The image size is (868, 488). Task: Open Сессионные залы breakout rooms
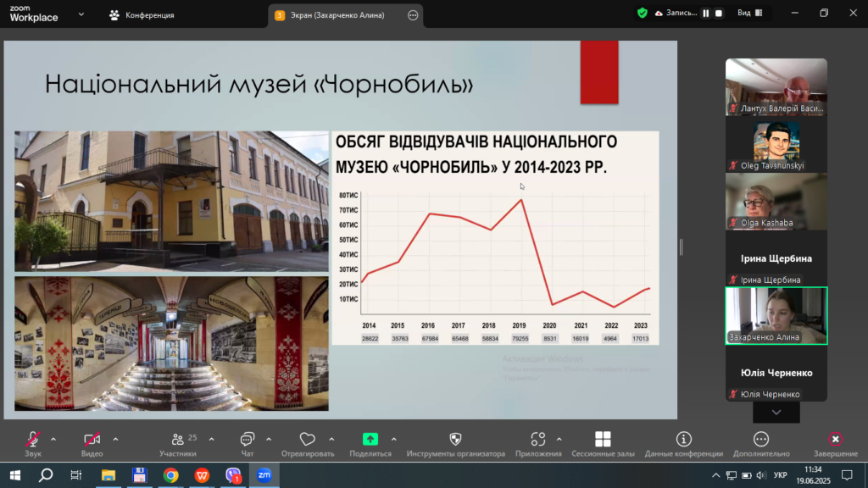tap(603, 444)
